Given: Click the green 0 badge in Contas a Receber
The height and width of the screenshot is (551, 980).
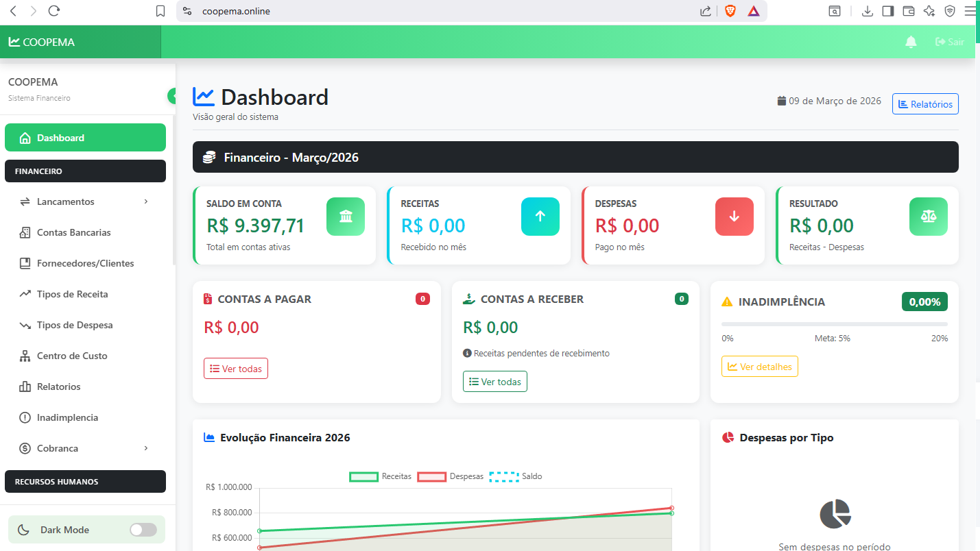Looking at the screenshot, I should 682,299.
